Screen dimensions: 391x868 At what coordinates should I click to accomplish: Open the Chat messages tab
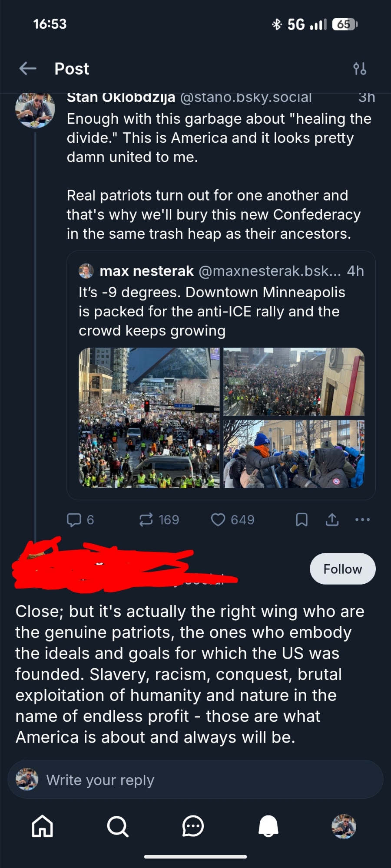point(193,826)
